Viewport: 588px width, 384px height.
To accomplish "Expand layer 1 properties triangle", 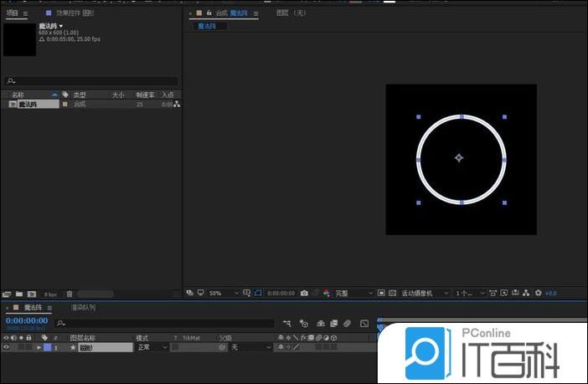I will click(x=39, y=347).
